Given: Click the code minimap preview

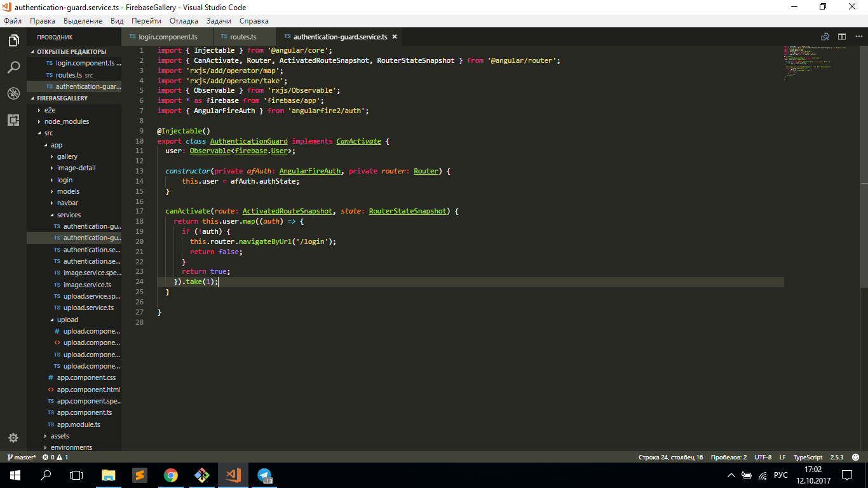Looking at the screenshot, I should point(816,62).
